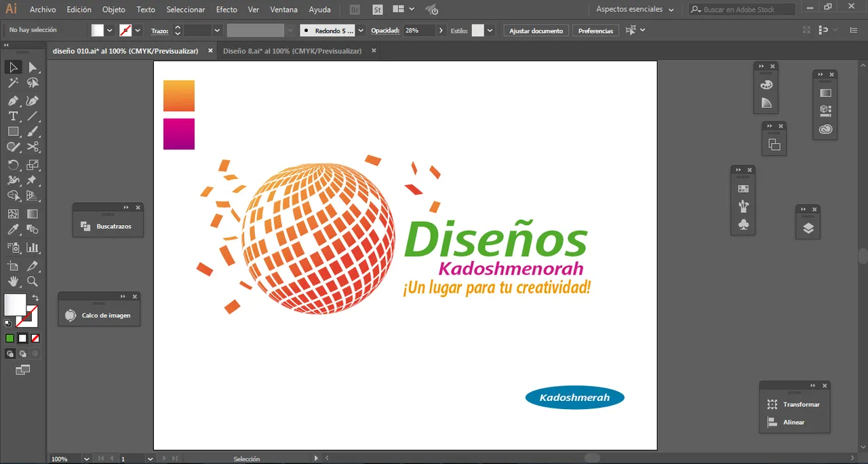The image size is (868, 464).
Task: Open the Creative Cloud Libraries panel icon
Action: [x=825, y=130]
